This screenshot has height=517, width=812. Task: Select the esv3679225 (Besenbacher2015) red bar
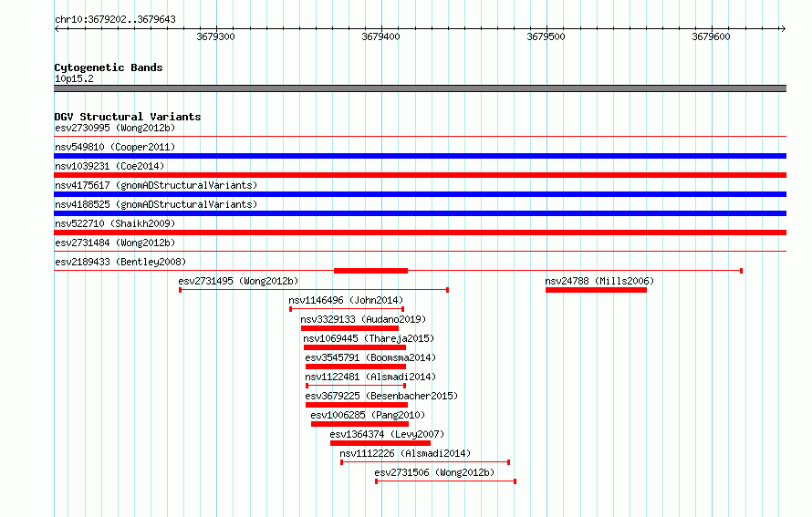357,405
